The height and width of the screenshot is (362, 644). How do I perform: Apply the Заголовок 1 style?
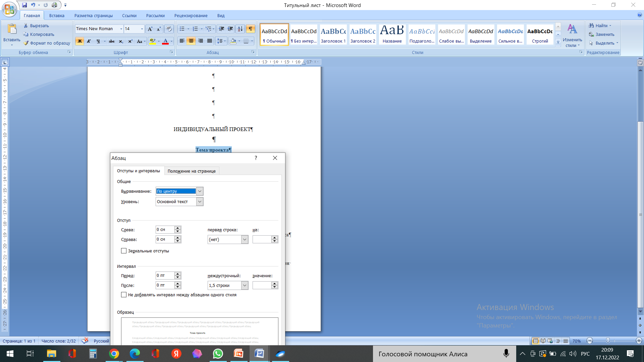(333, 35)
